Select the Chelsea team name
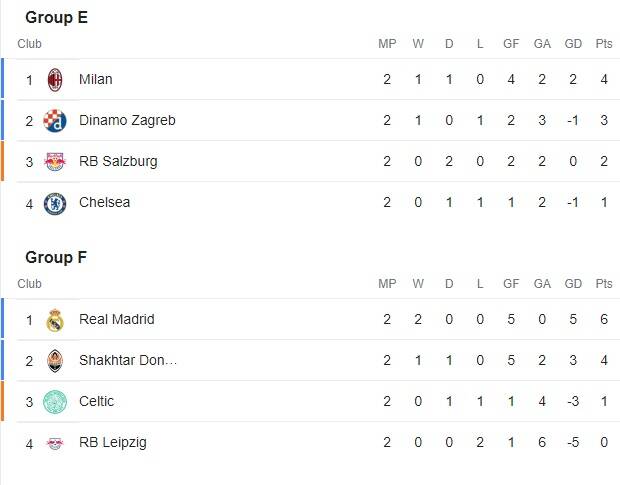 point(104,203)
